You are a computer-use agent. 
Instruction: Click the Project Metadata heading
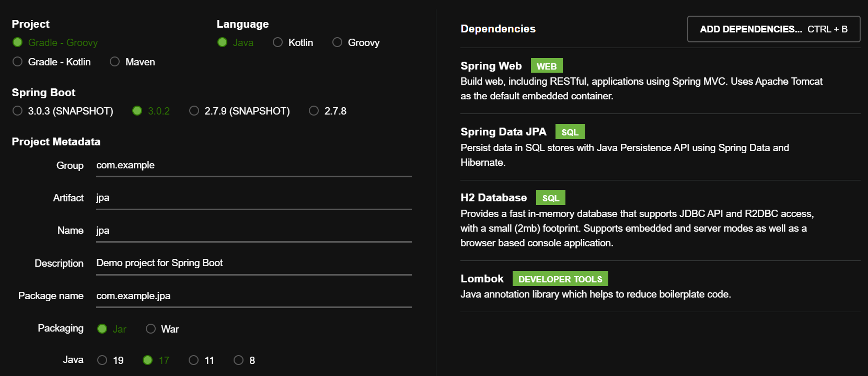click(x=56, y=142)
